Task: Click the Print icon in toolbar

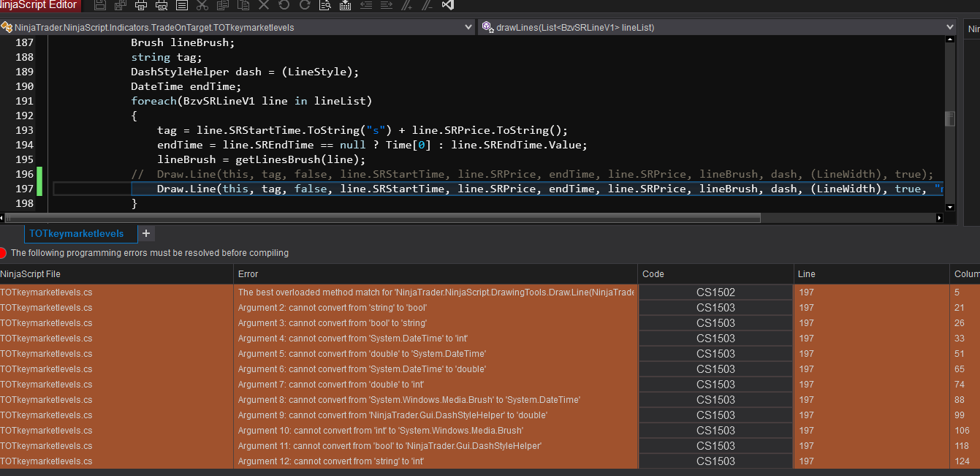Action: (x=141, y=5)
